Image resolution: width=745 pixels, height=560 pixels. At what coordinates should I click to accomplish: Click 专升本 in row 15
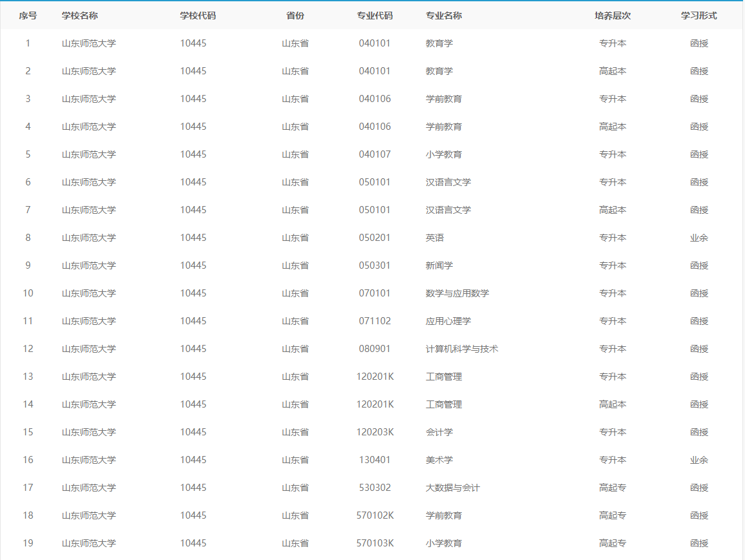[613, 432]
